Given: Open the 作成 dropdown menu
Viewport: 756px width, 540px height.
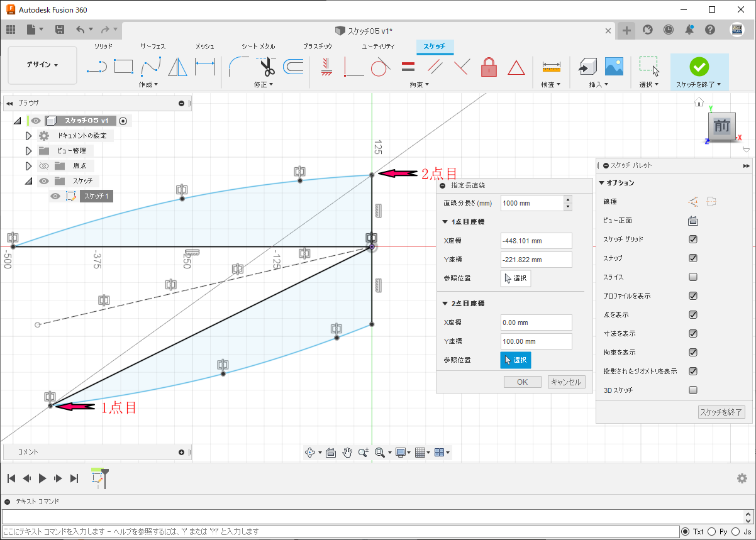Looking at the screenshot, I should click(x=148, y=84).
